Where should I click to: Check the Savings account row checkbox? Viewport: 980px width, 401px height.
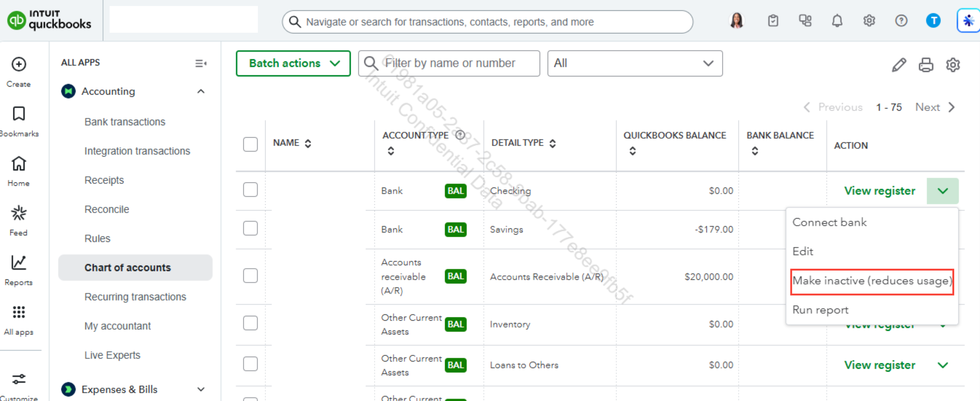tap(250, 228)
